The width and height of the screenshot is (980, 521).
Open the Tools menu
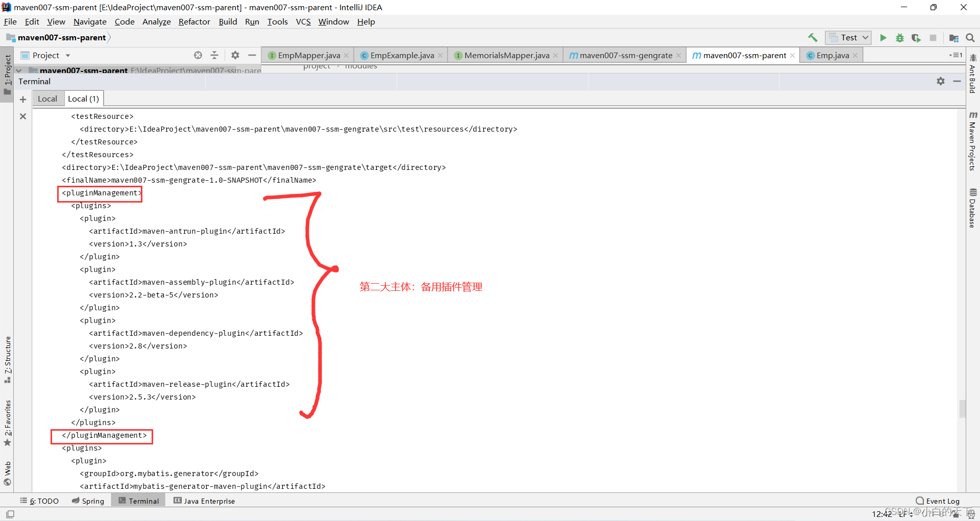click(x=277, y=21)
